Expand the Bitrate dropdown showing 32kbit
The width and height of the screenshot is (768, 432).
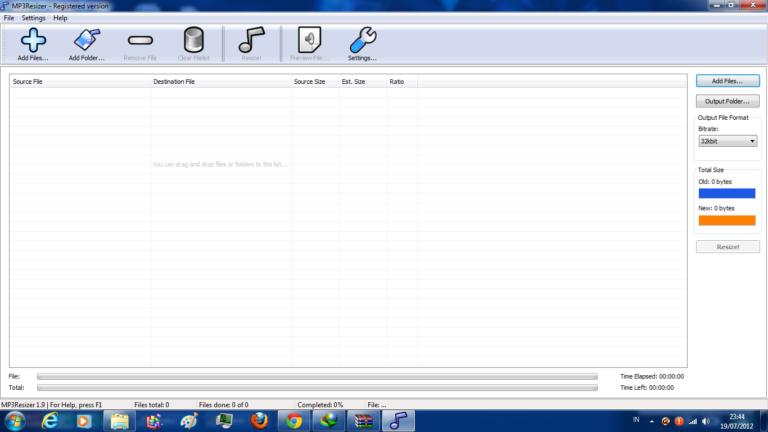point(727,142)
